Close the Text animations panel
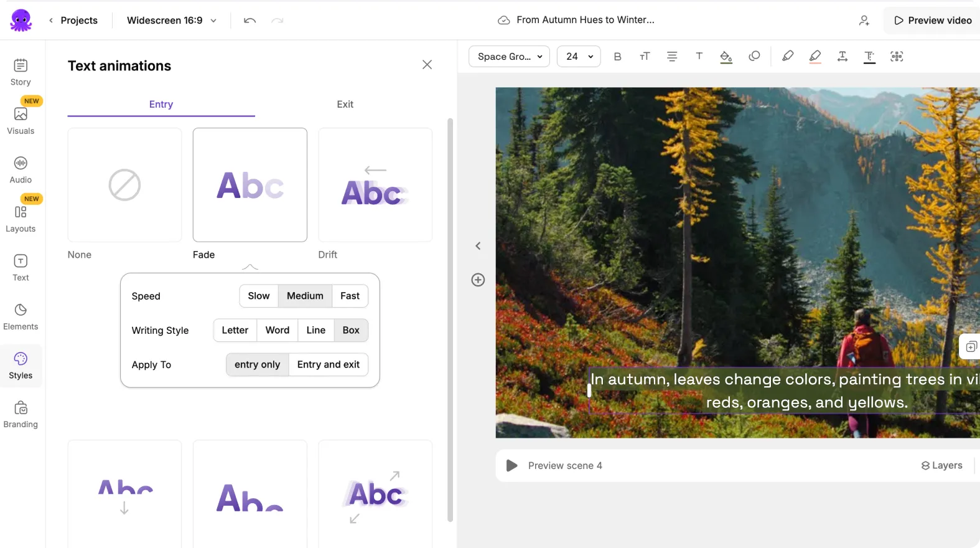980x548 pixels. click(x=427, y=65)
